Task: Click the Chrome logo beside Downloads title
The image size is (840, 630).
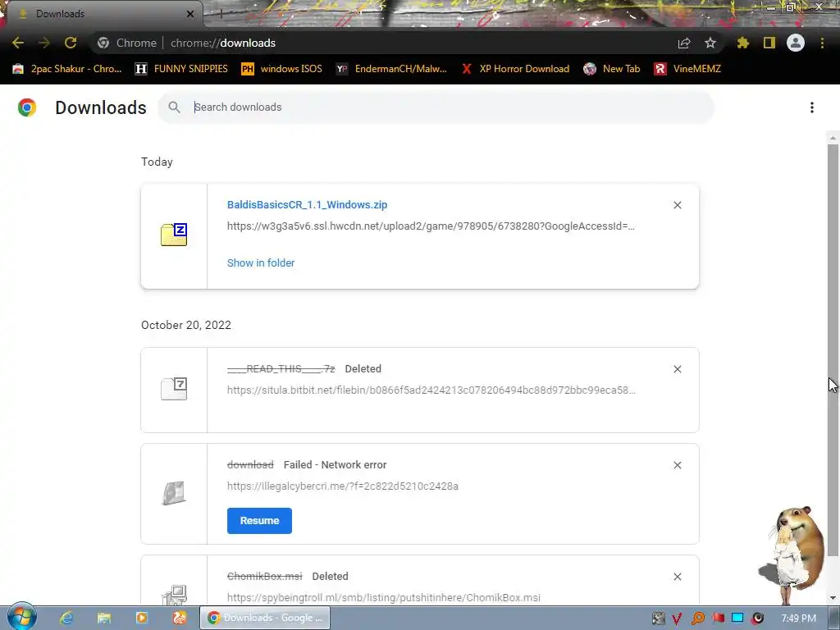Action: click(x=27, y=107)
